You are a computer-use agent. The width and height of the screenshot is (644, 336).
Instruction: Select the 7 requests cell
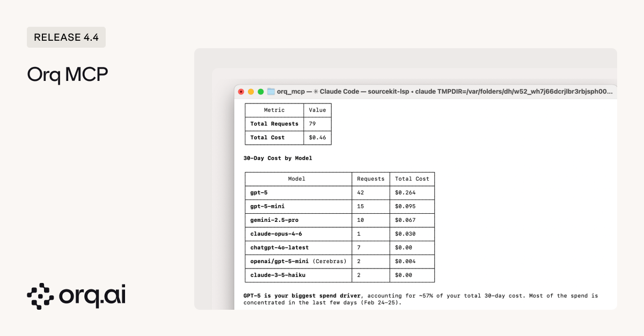pyautogui.click(x=371, y=248)
